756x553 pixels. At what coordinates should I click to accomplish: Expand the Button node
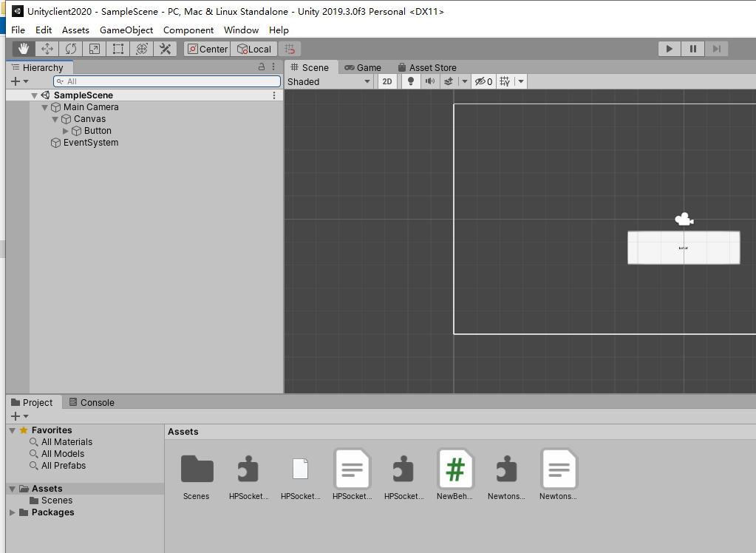pyautogui.click(x=66, y=131)
